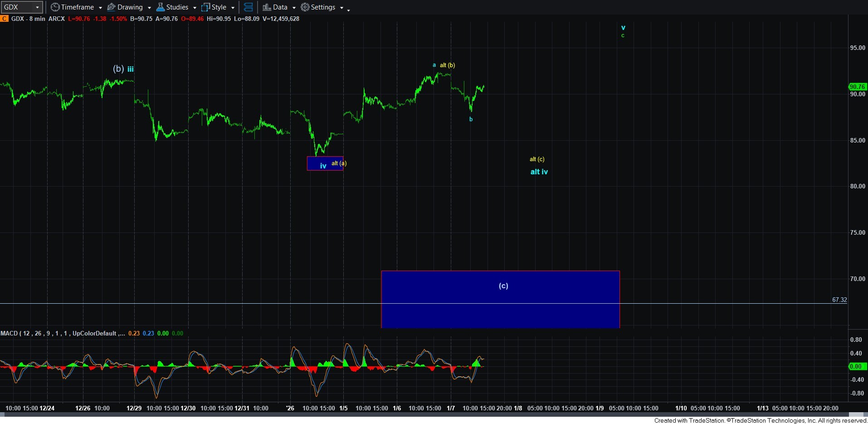Viewport: 868px width, 424px height.
Task: Open the GDX symbol combo box arrow
Action: point(37,7)
